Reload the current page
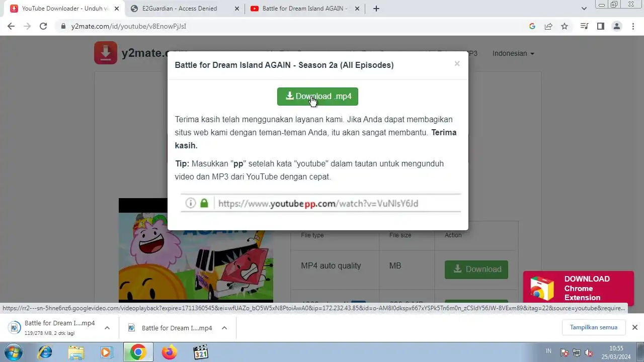This screenshot has width=644, height=362. [43, 26]
